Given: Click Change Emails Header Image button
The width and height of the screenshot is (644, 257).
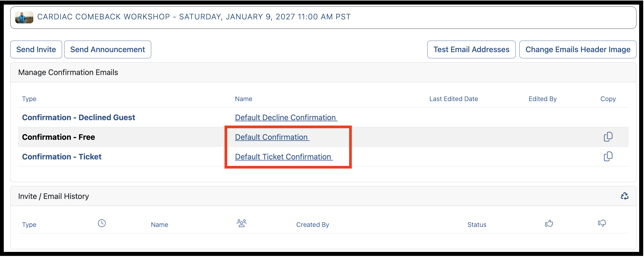Looking at the screenshot, I should click(x=578, y=49).
